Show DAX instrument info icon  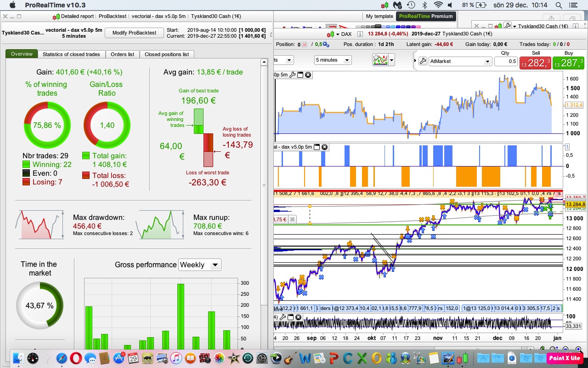coord(360,34)
